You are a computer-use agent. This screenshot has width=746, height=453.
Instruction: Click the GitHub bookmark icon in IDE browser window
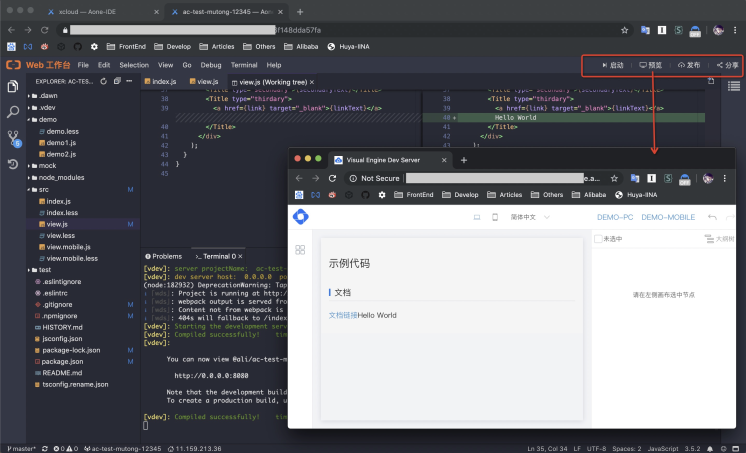(x=78, y=47)
